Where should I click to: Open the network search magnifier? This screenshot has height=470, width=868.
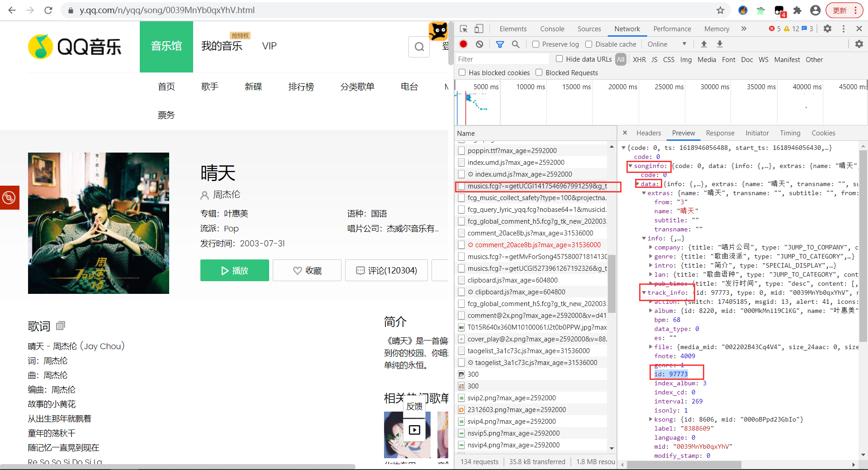[x=516, y=44]
